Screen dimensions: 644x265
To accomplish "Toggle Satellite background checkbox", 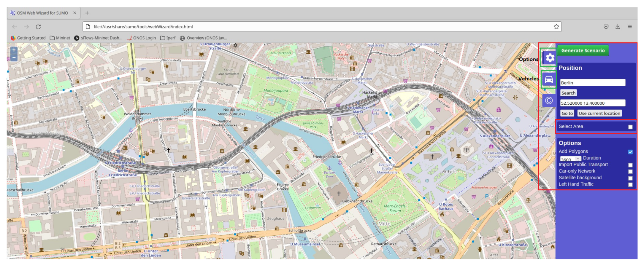I will (x=630, y=178).
